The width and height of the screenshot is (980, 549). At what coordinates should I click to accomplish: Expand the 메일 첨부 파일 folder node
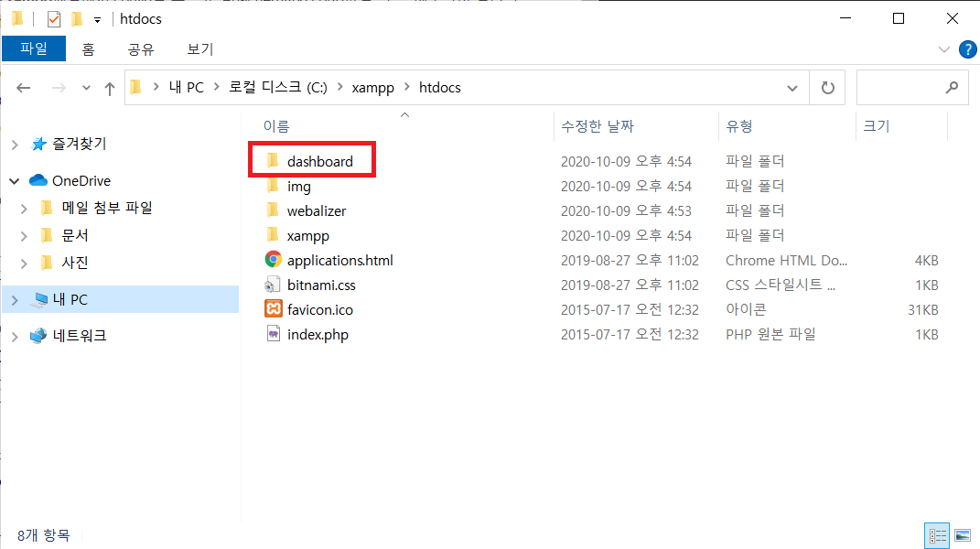(24, 209)
